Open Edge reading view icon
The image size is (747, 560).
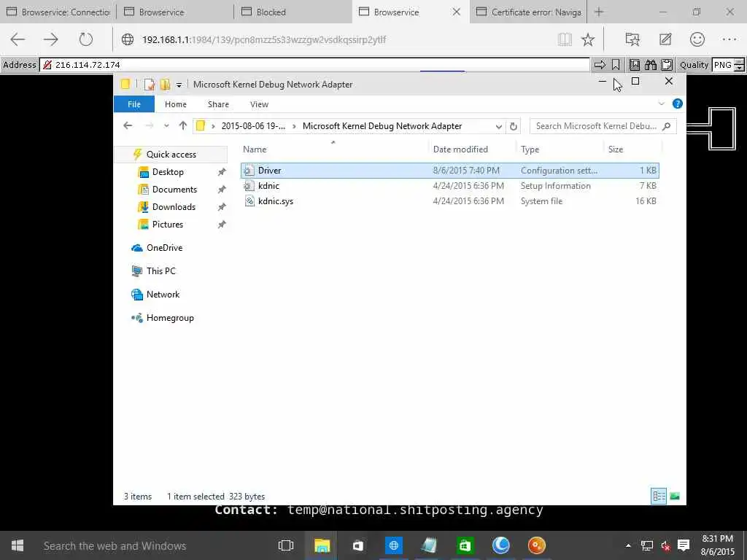pos(565,39)
